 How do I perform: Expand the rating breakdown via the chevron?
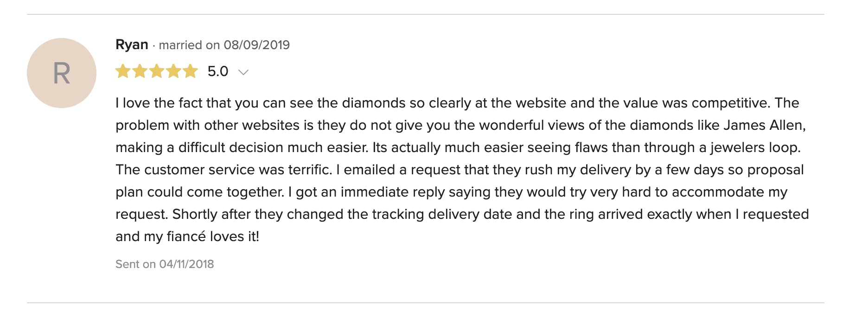pos(244,72)
